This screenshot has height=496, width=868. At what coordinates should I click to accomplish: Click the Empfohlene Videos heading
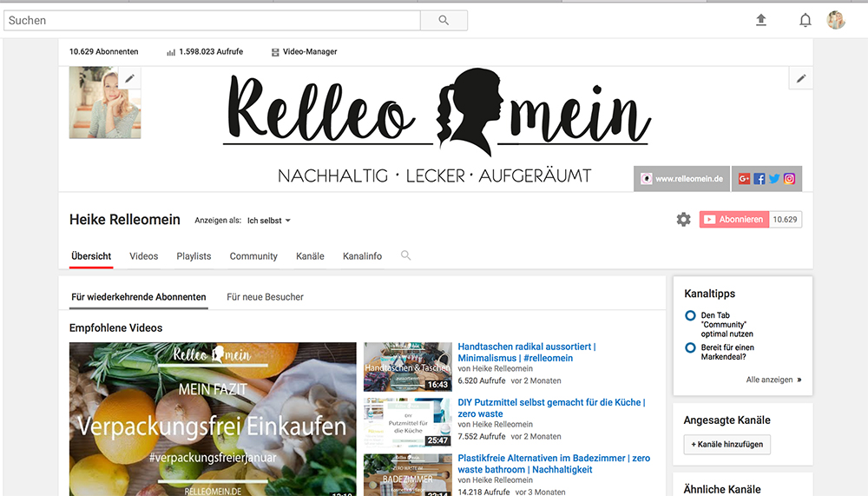click(x=115, y=328)
